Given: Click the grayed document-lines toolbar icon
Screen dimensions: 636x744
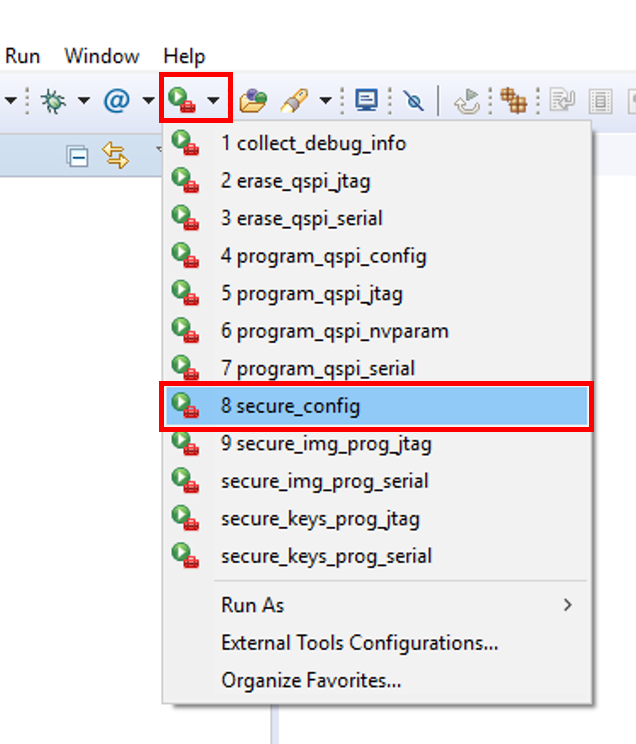Looking at the screenshot, I should (600, 101).
